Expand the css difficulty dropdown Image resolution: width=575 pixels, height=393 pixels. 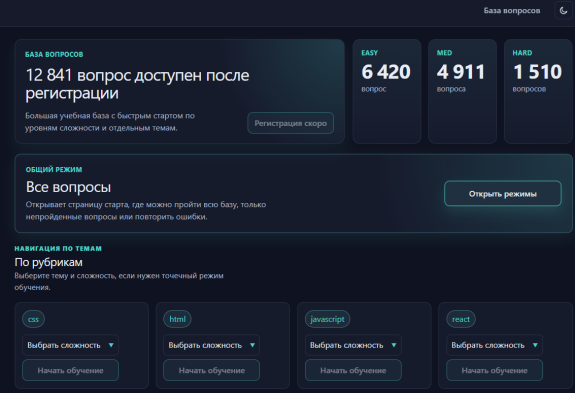pos(70,345)
